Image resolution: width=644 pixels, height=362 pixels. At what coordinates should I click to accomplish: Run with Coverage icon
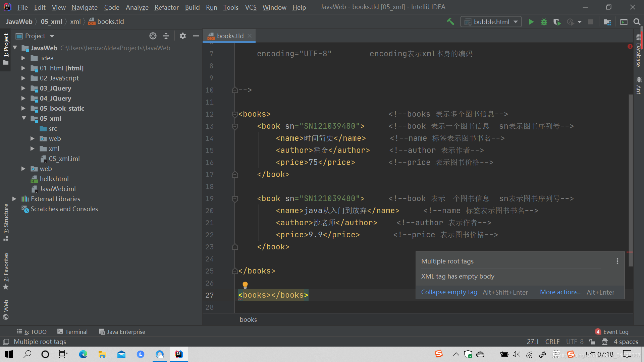(x=557, y=22)
